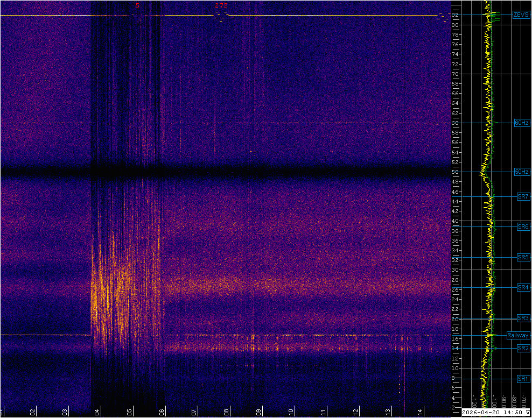Select the SR3 resonance label
This screenshot has width=532, height=418.
[523, 318]
